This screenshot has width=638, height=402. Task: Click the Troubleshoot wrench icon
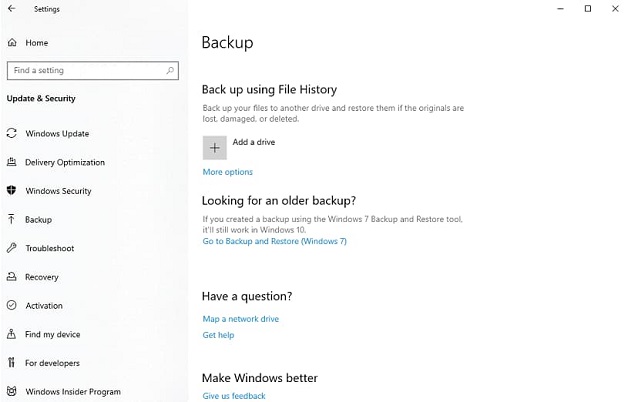pos(12,248)
